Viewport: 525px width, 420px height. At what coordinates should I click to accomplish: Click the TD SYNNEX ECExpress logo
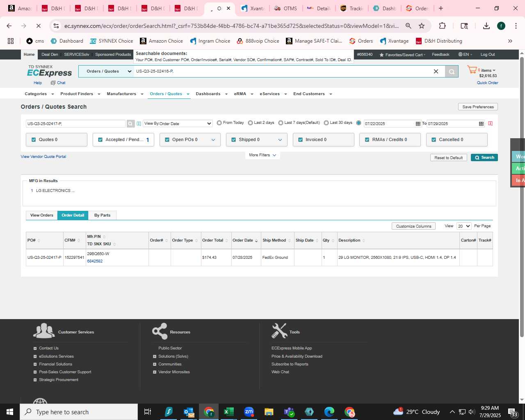pos(49,71)
